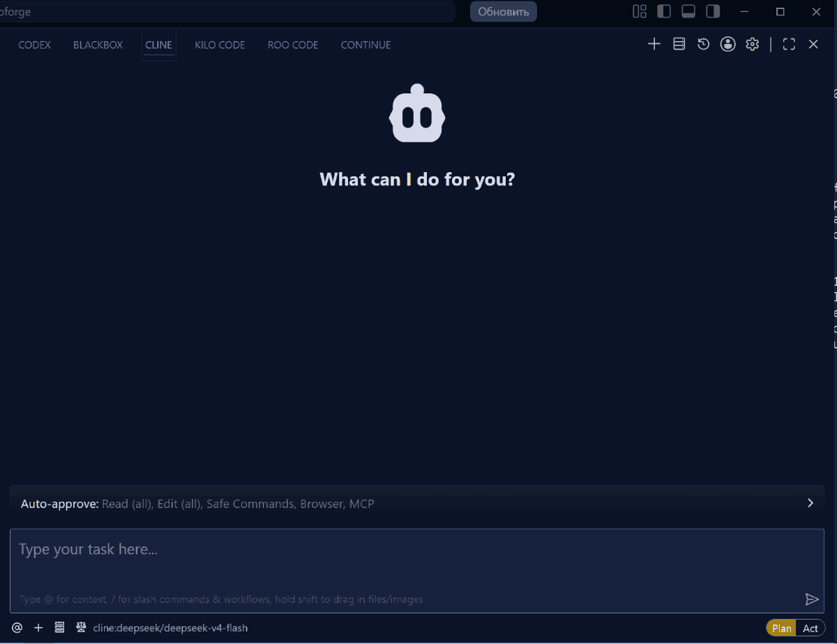Maximize the panel with the fullscreen icon
837x644 pixels.
789,44
